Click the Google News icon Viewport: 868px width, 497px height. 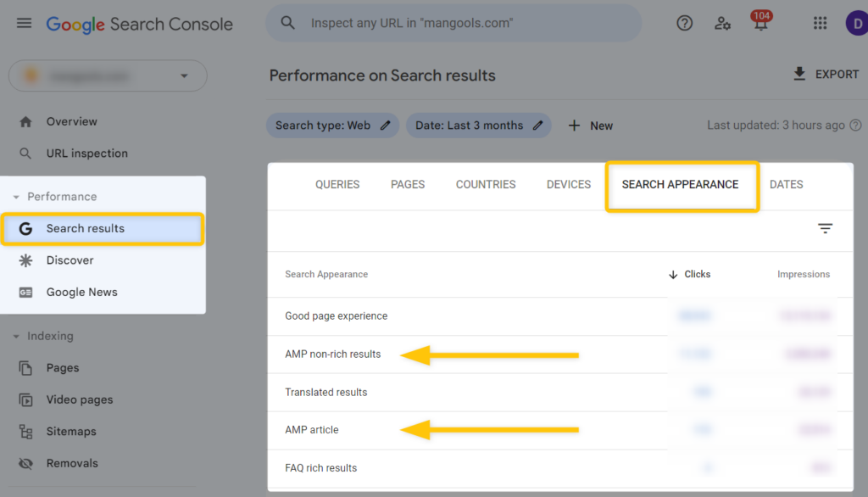pyautogui.click(x=25, y=292)
